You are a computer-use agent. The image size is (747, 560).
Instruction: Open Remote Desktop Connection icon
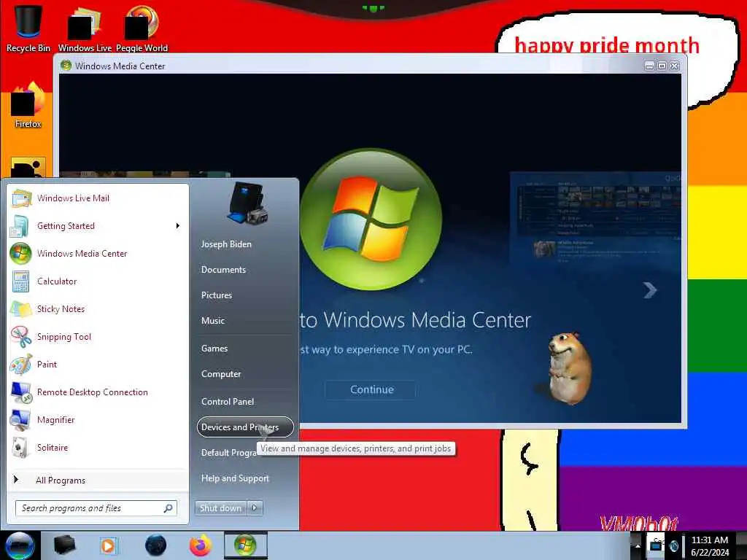20,392
